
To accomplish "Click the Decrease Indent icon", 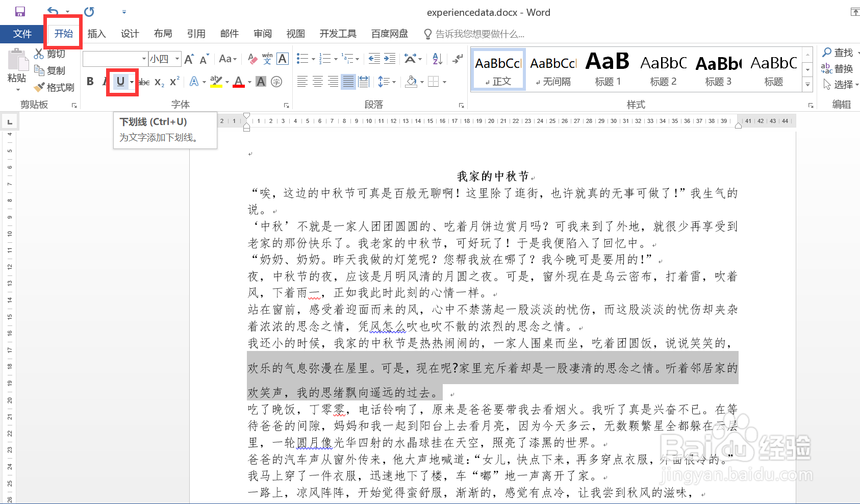I will coord(374,59).
